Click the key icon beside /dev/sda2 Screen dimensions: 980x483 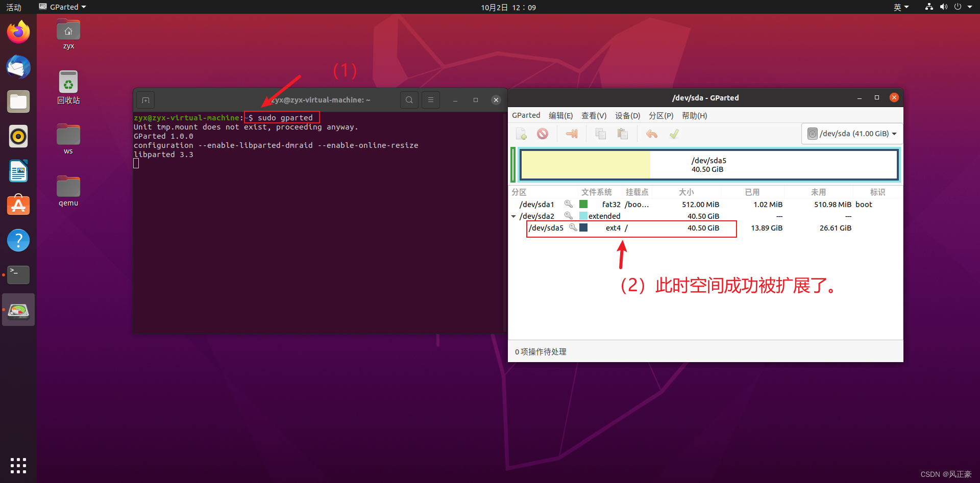pos(568,216)
